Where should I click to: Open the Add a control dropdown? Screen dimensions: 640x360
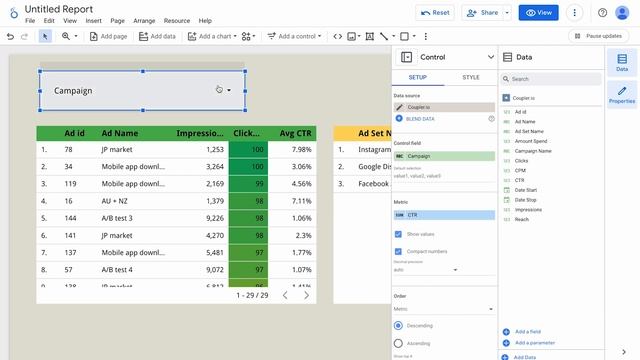click(294, 36)
